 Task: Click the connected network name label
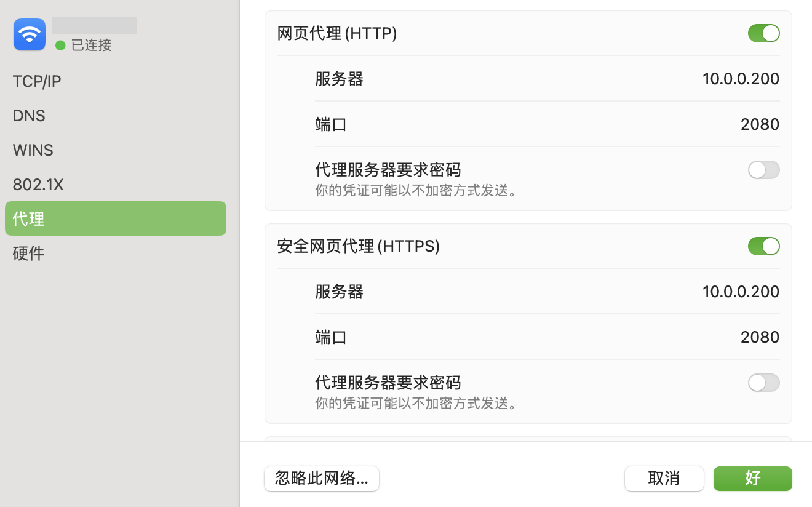tap(94, 25)
